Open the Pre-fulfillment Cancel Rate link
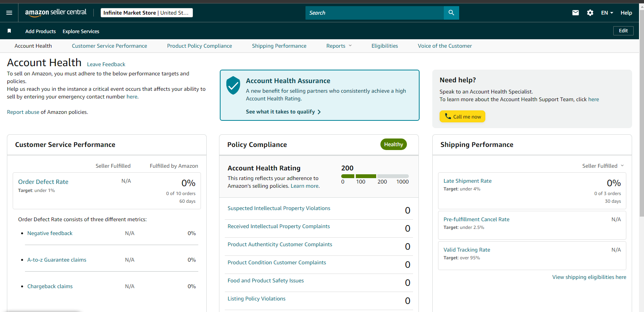Screen dimensions: 644x312 coord(476,219)
